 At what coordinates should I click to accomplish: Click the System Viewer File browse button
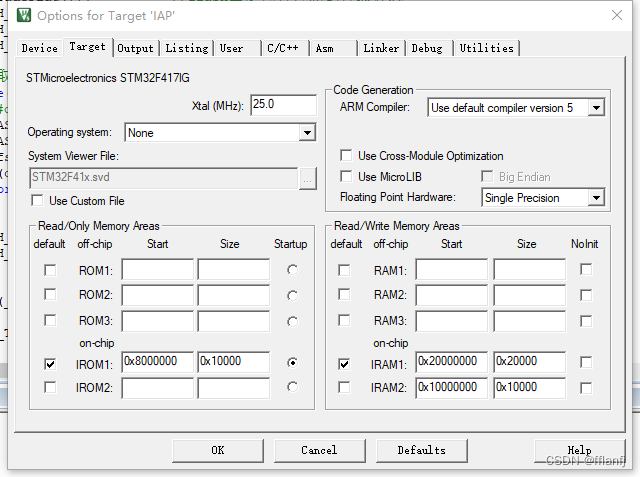point(307,179)
